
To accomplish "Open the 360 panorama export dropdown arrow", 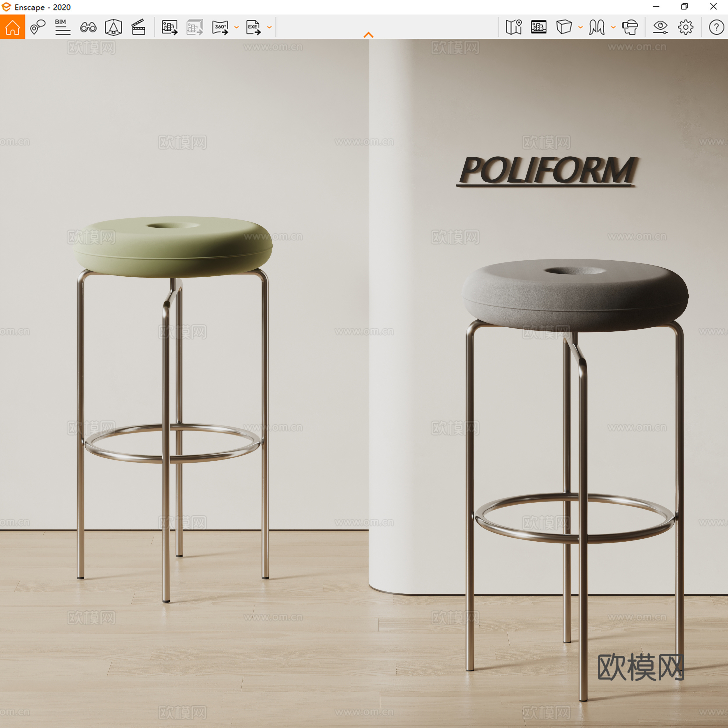I will [237, 27].
